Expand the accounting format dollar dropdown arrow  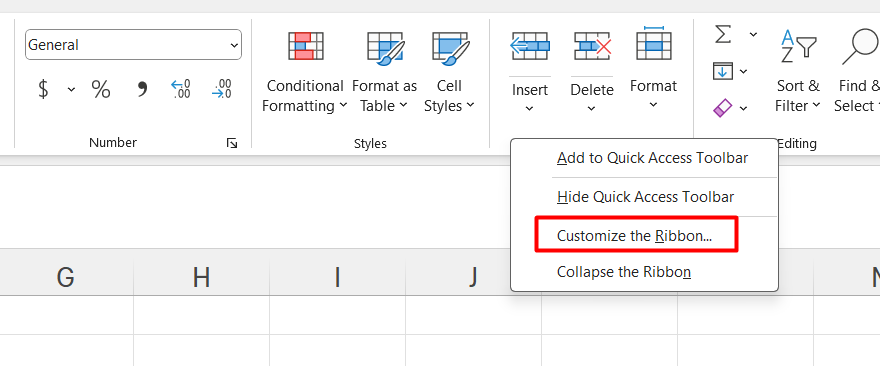tap(71, 89)
